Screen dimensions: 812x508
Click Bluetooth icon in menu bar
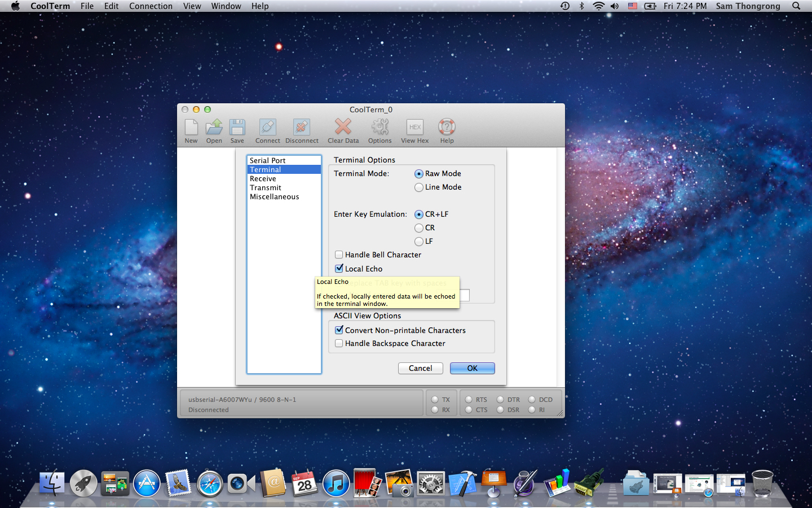[582, 6]
